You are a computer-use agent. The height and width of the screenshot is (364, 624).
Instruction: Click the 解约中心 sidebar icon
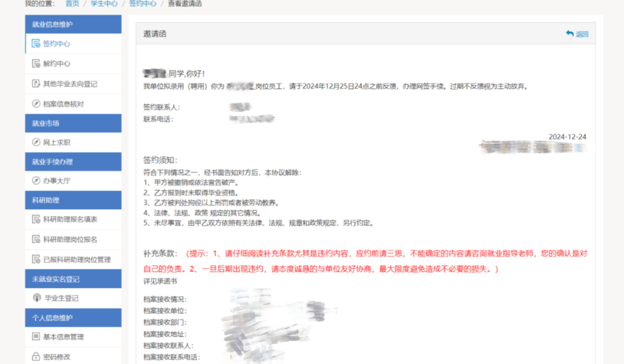(36, 64)
